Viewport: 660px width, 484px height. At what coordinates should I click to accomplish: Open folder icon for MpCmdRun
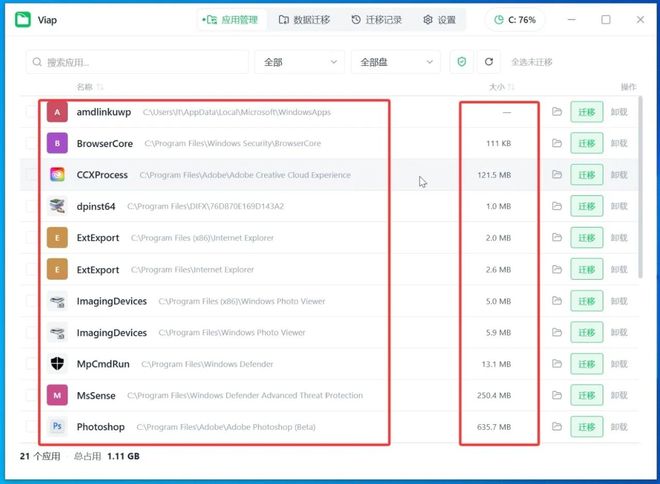557,364
